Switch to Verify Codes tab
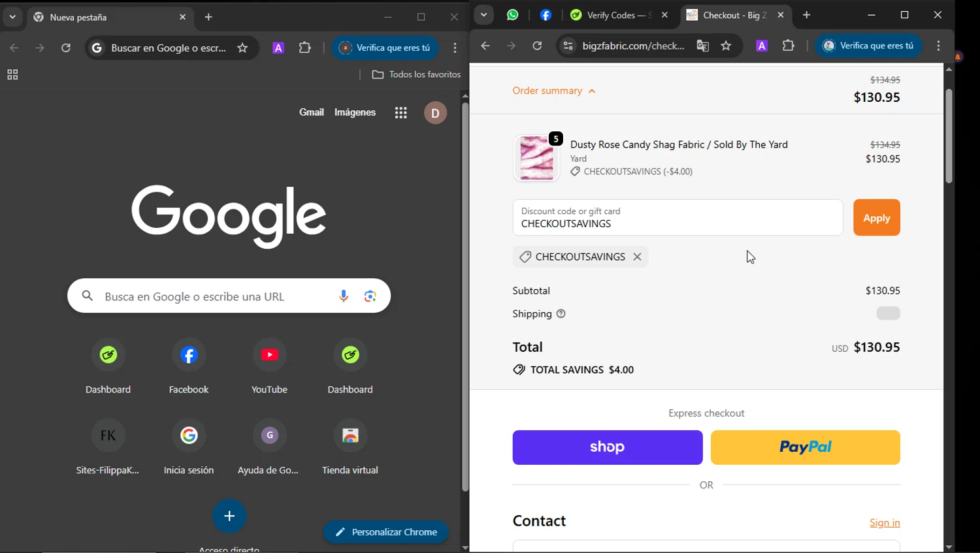Image resolution: width=980 pixels, height=553 pixels. point(611,15)
